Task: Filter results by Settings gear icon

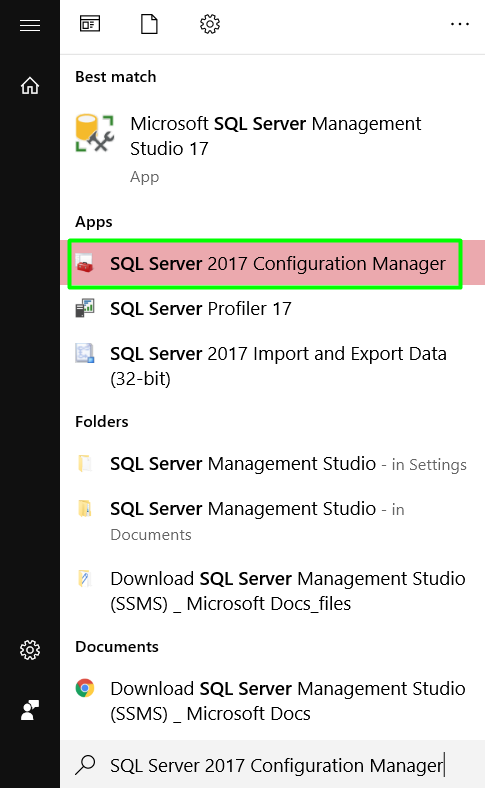Action: click(x=210, y=24)
